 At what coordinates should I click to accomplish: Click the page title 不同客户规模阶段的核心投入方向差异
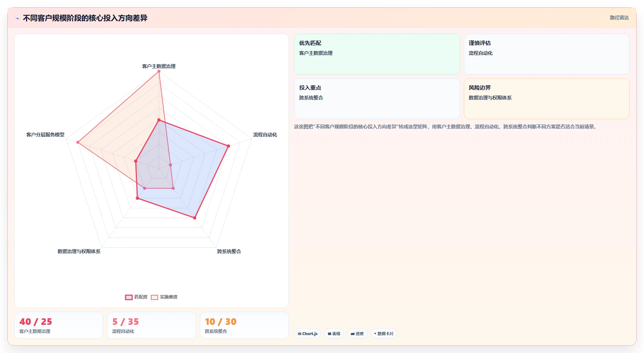85,18
